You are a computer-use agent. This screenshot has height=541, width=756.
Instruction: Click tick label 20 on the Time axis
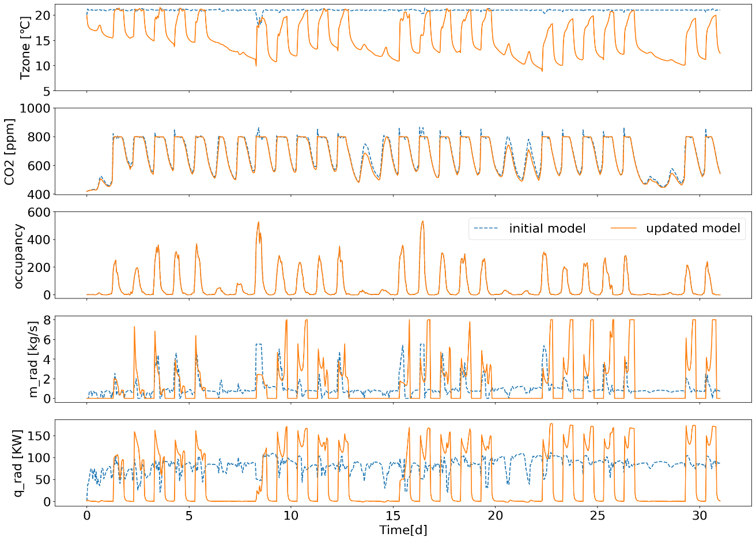coord(496,516)
